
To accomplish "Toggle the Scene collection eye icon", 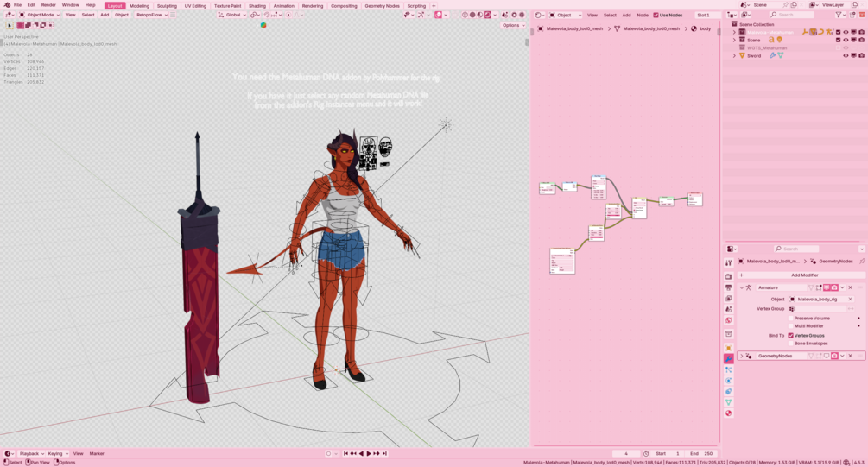I will click(x=846, y=40).
